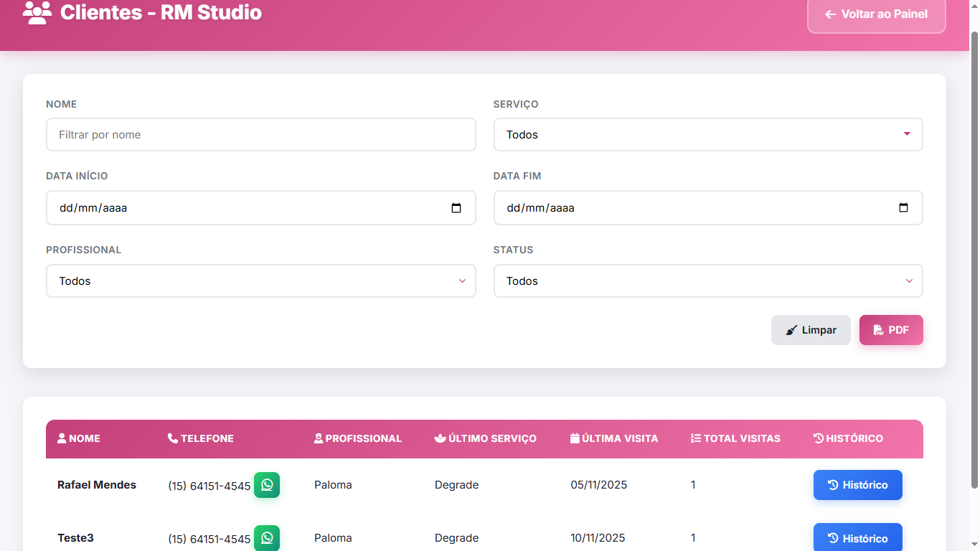Screen dimensions: 980x551
Task: Open date picker icon in Data Fim
Action: point(903,208)
